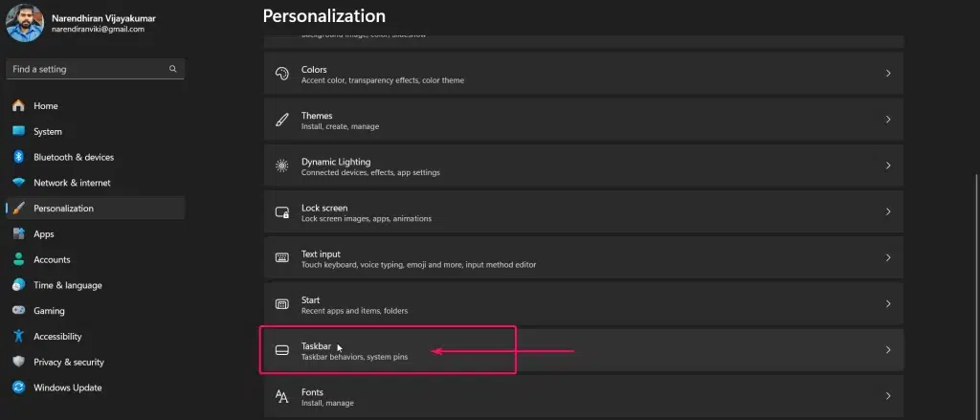Click the Dynamic Lighting title text
This screenshot has height=420, width=980.
pos(336,162)
